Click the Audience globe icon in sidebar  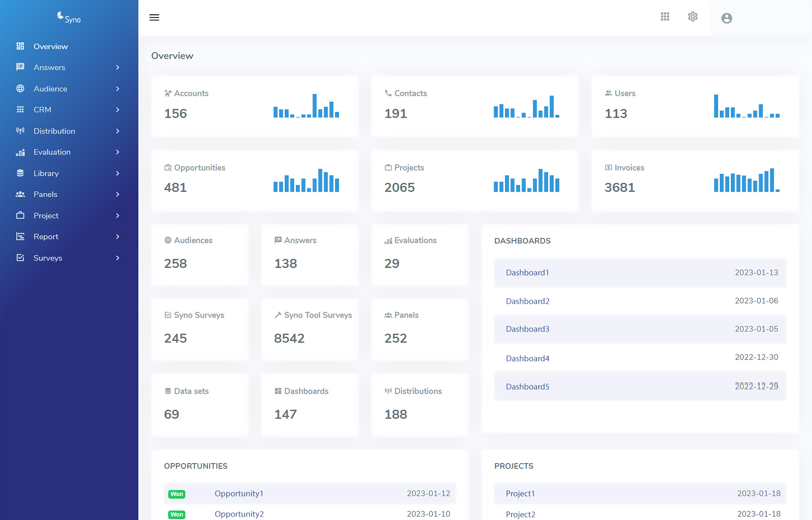(x=20, y=88)
